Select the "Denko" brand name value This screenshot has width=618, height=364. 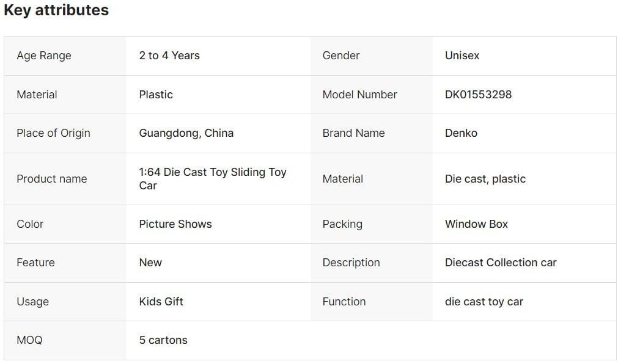(x=461, y=133)
